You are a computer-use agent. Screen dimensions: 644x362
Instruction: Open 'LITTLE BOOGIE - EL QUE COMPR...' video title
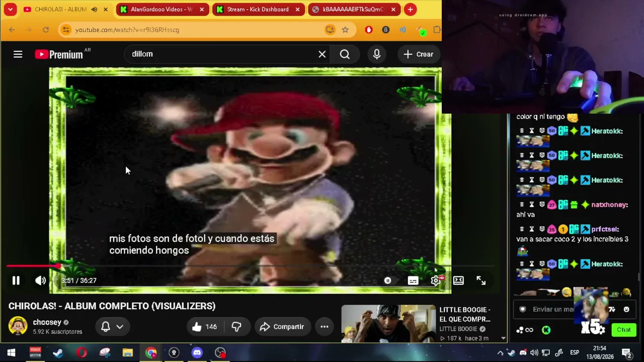coord(465,314)
